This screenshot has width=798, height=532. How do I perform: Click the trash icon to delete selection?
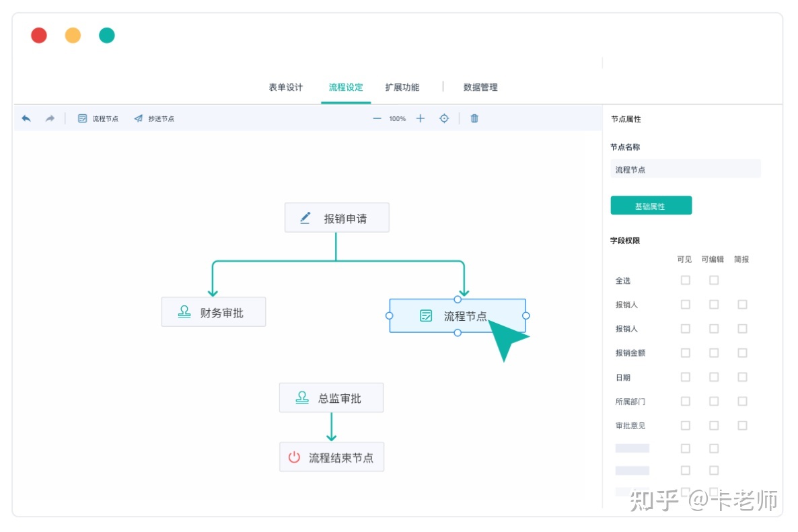click(474, 118)
